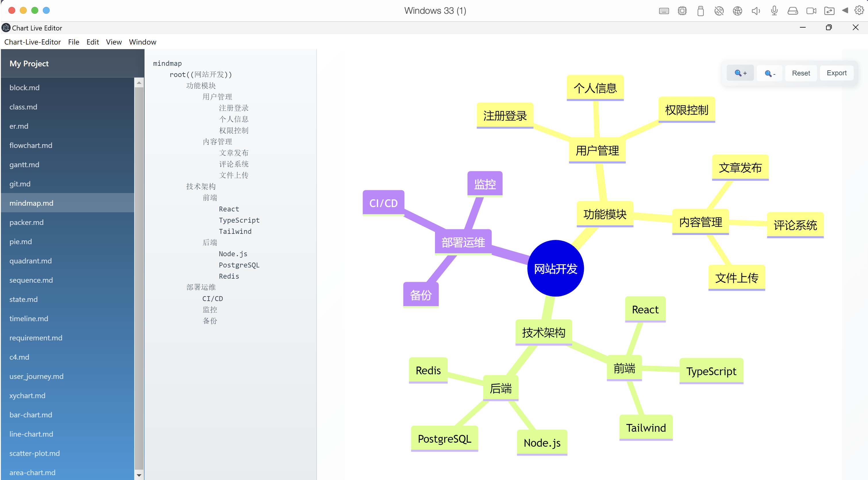Click the zoom out magnifier button
Image resolution: width=868 pixels, height=480 pixels.
pyautogui.click(x=770, y=73)
